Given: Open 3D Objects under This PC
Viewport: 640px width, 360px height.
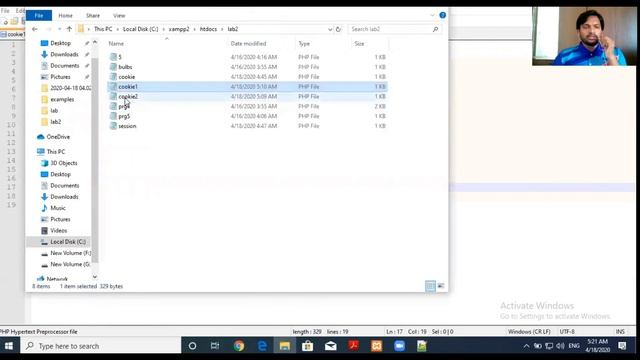Looking at the screenshot, I should pyautogui.click(x=64, y=163).
